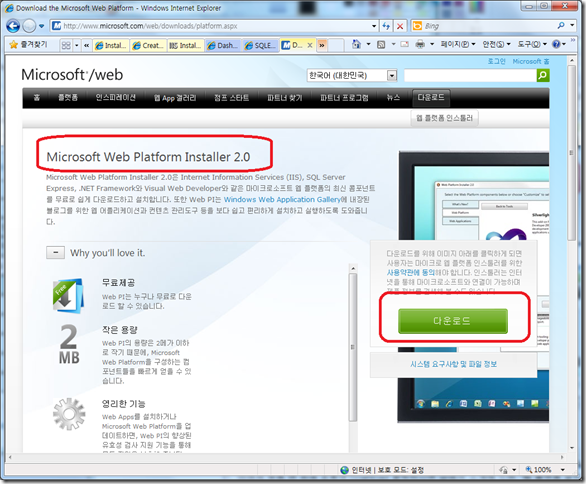Switch to the SQLE... tab
The height and width of the screenshot is (484, 586).
[x=260, y=45]
